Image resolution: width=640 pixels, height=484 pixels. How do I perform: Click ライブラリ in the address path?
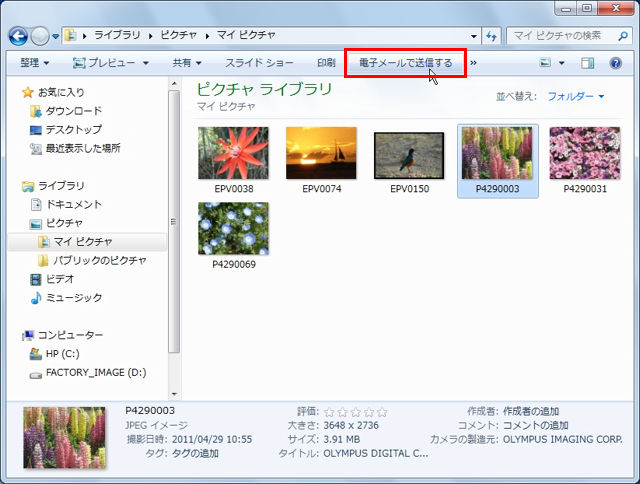tap(117, 35)
